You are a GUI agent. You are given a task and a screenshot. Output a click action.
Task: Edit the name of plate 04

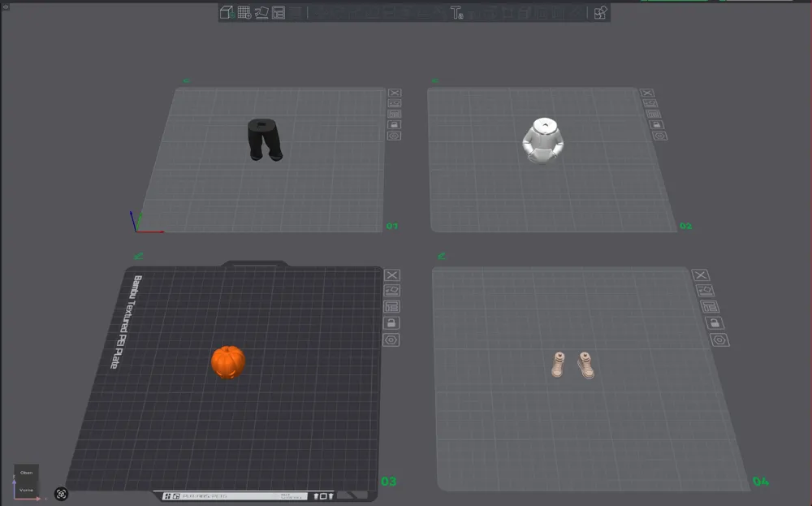coord(441,255)
